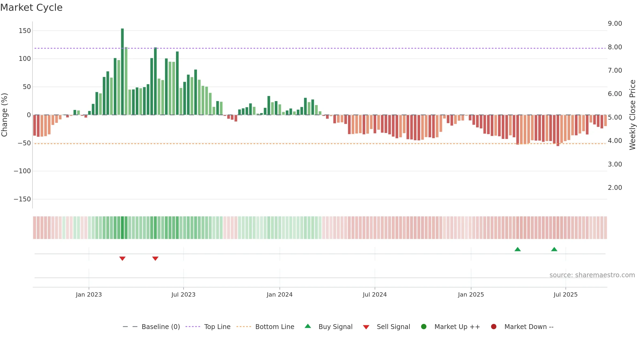Click the green buy signal marker just before Jul 2025
This screenshot has width=644, height=362.
(554, 249)
